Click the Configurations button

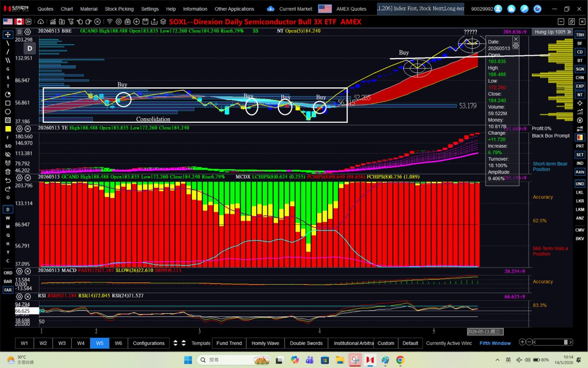click(148, 343)
